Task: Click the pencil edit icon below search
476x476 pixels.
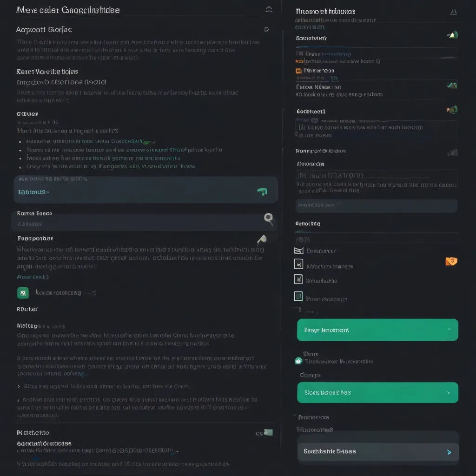Action: point(262,239)
